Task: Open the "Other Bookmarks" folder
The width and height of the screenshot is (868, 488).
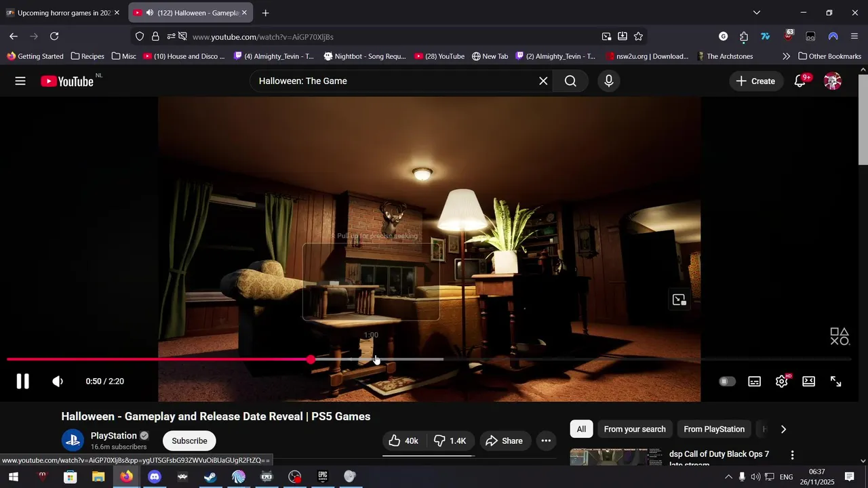Action: [x=829, y=56]
